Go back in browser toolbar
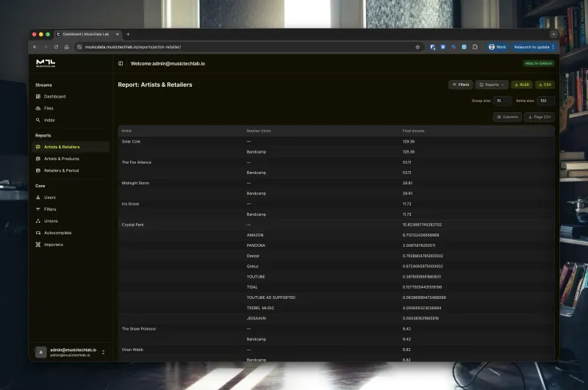The width and height of the screenshot is (588, 390). point(35,47)
